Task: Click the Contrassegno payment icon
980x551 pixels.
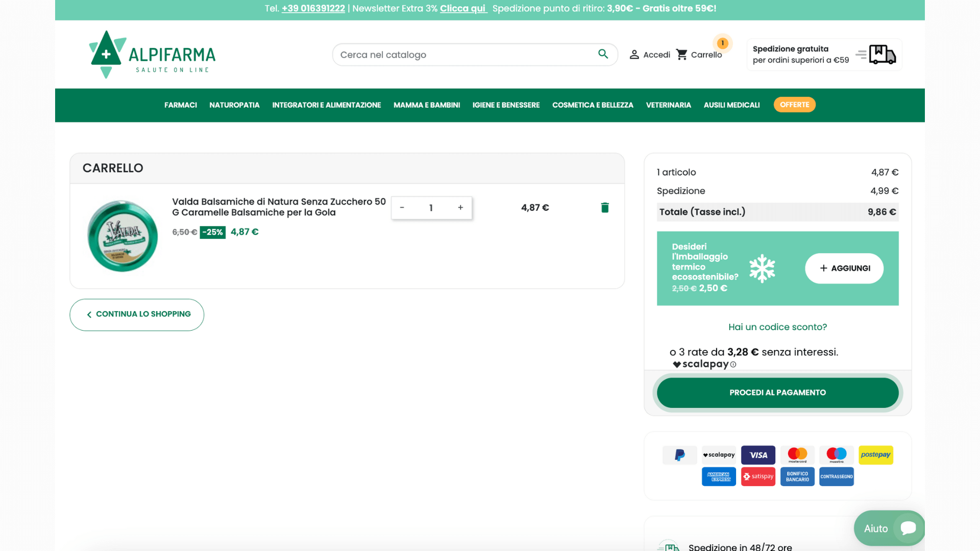Action: click(x=837, y=477)
